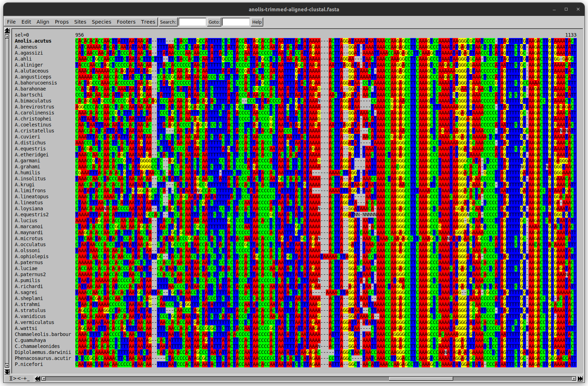Select the A.ophiolepis sequence name
The width and height of the screenshot is (588, 386).
(x=32, y=256)
